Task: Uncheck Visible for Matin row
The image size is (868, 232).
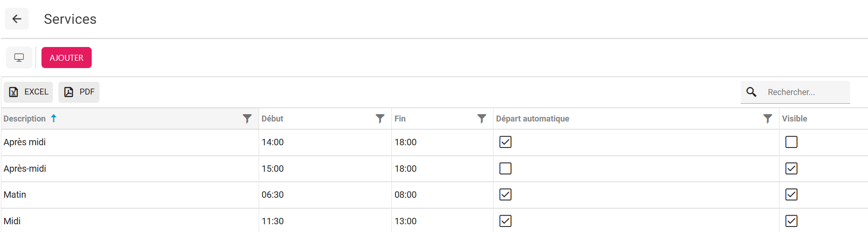Action: click(x=791, y=195)
